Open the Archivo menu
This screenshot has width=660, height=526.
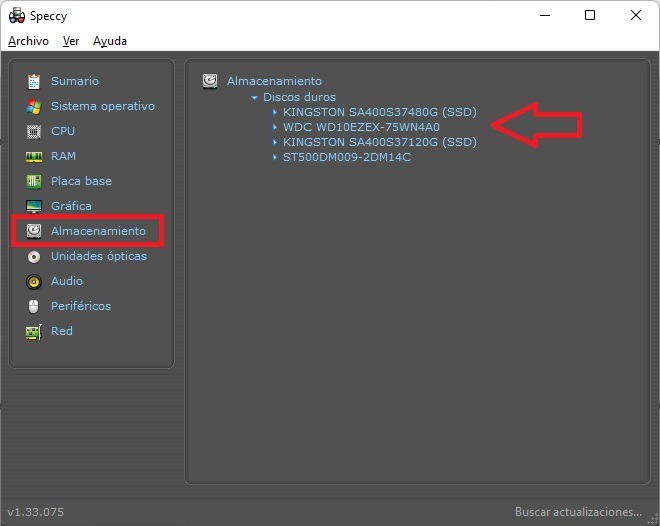click(28, 41)
